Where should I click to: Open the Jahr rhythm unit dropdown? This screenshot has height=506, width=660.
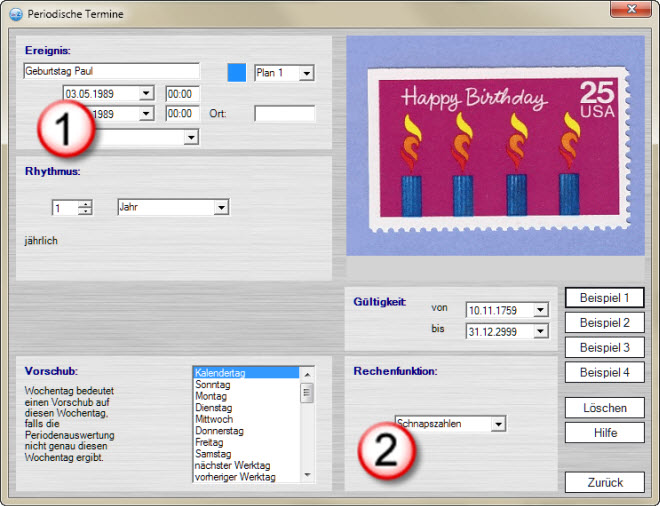(221, 208)
